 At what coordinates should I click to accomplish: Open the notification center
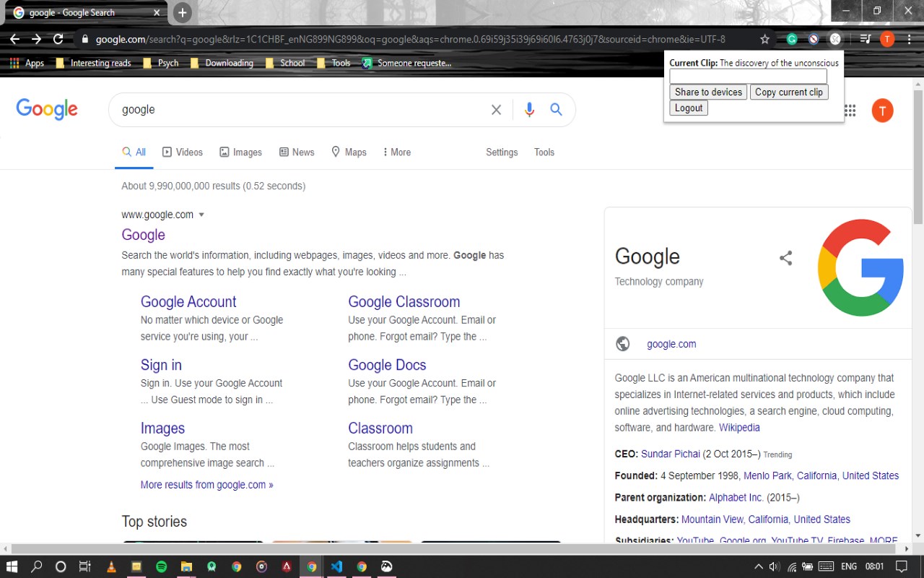pyautogui.click(x=901, y=566)
